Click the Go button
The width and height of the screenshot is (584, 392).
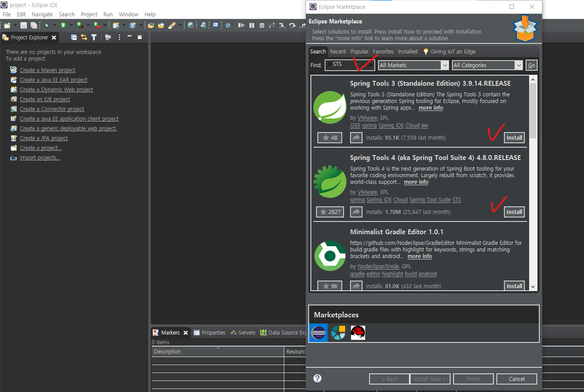[x=531, y=65]
